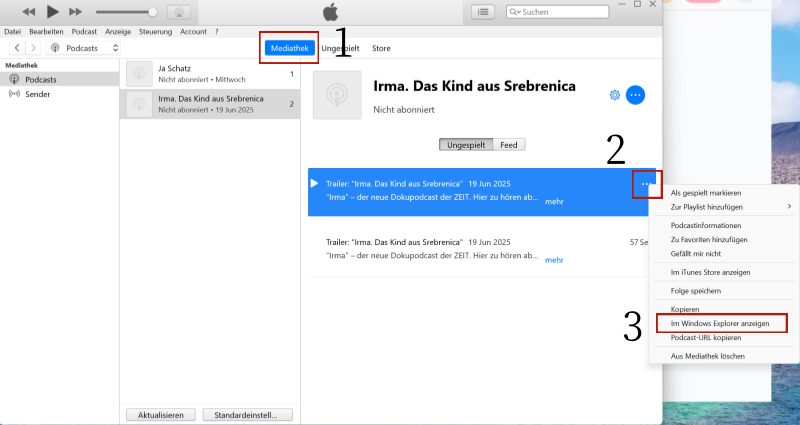Image resolution: width=800 pixels, height=425 pixels.
Task: Select the Irma podcast row in the list
Action: pyautogui.click(x=210, y=104)
